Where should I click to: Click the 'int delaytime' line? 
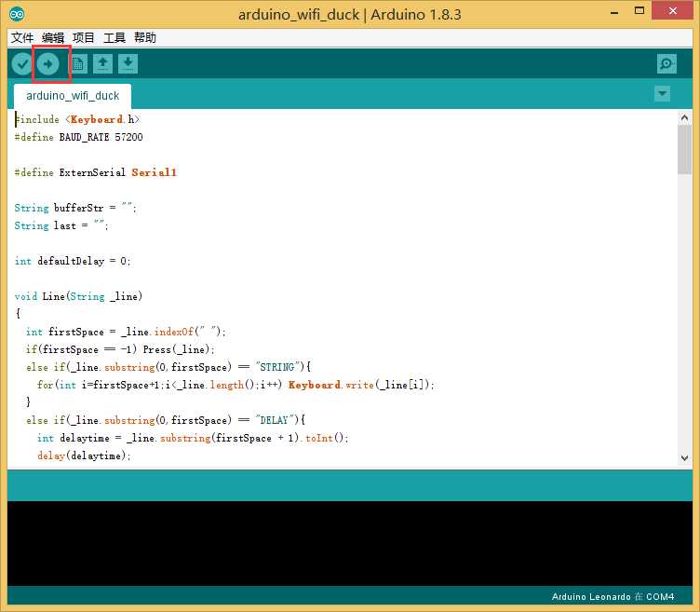click(193, 438)
